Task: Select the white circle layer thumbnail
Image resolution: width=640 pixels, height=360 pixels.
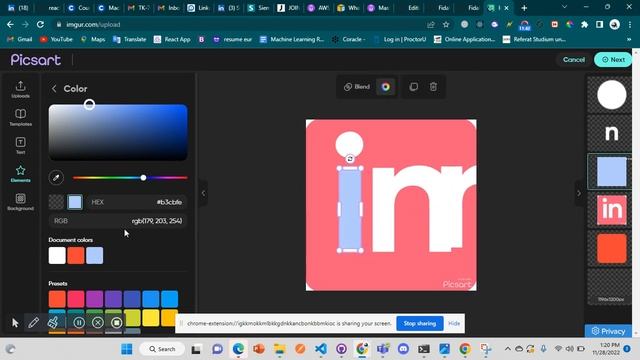Action: [611, 95]
